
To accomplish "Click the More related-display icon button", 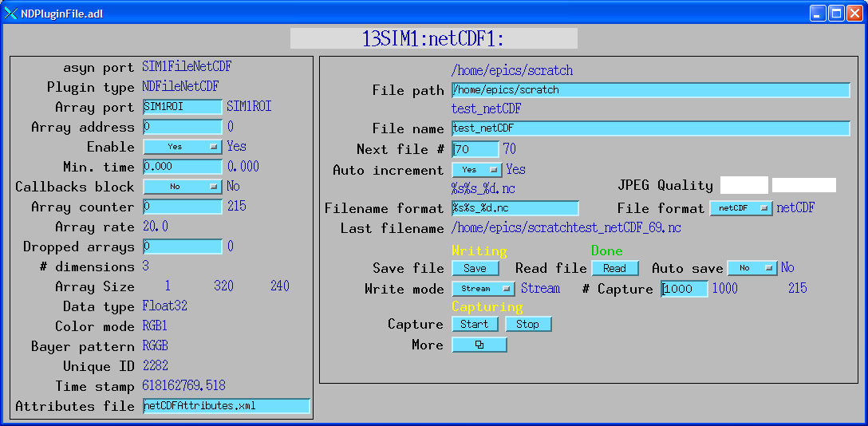I will coord(479,345).
